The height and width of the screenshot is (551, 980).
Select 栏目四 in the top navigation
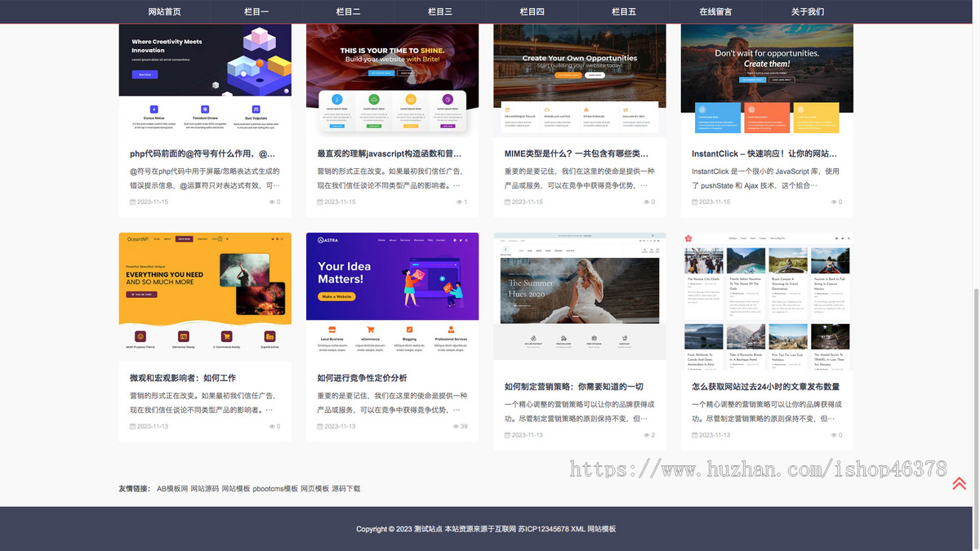tap(532, 11)
